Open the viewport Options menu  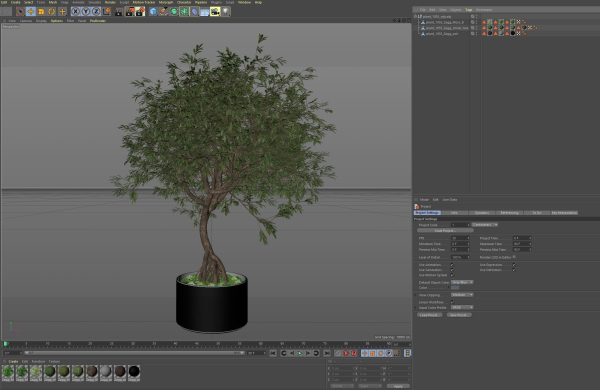(x=57, y=21)
